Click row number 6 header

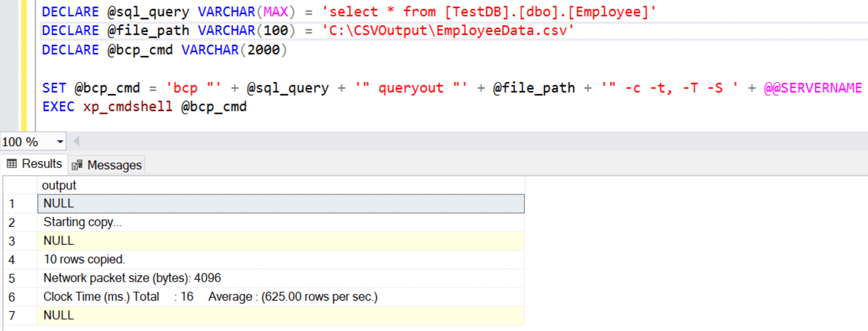(20, 297)
